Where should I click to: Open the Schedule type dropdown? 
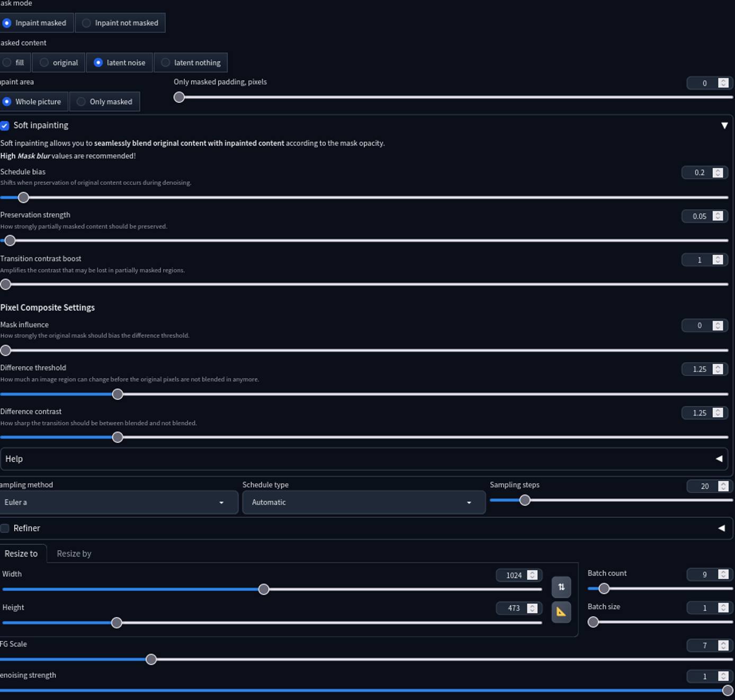pyautogui.click(x=363, y=502)
